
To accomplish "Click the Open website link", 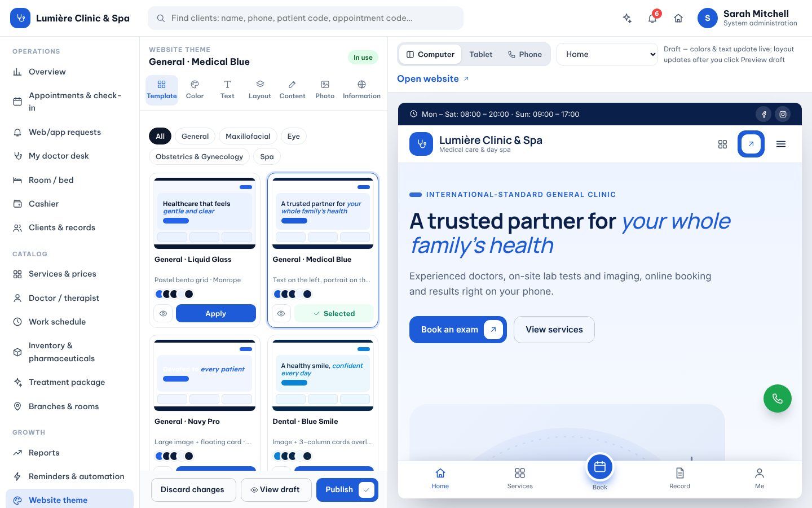I will point(433,78).
